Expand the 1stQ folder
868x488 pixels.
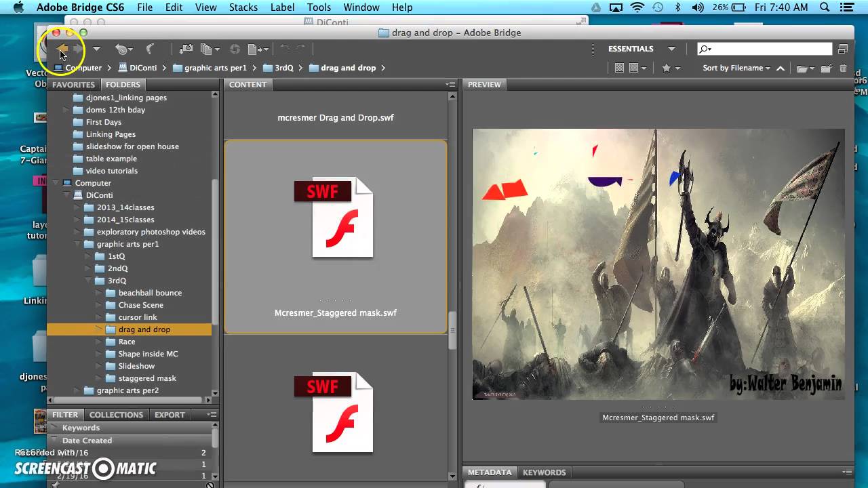pos(88,256)
